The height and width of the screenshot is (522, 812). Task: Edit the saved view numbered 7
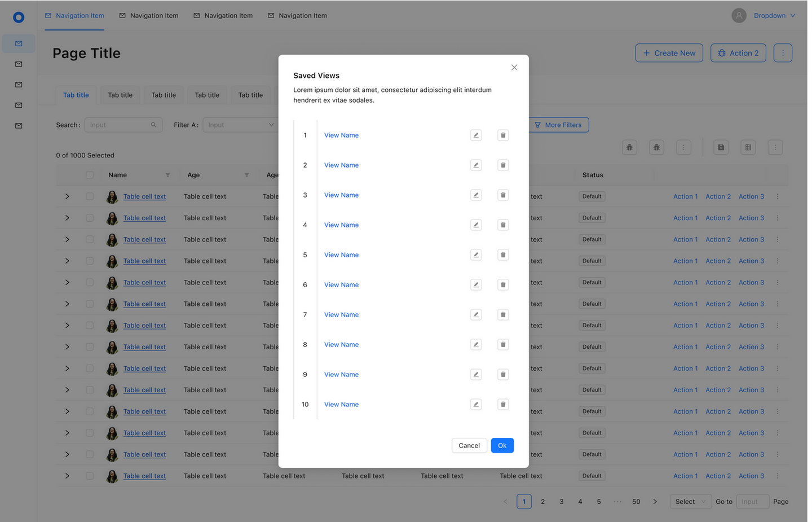[x=476, y=315]
